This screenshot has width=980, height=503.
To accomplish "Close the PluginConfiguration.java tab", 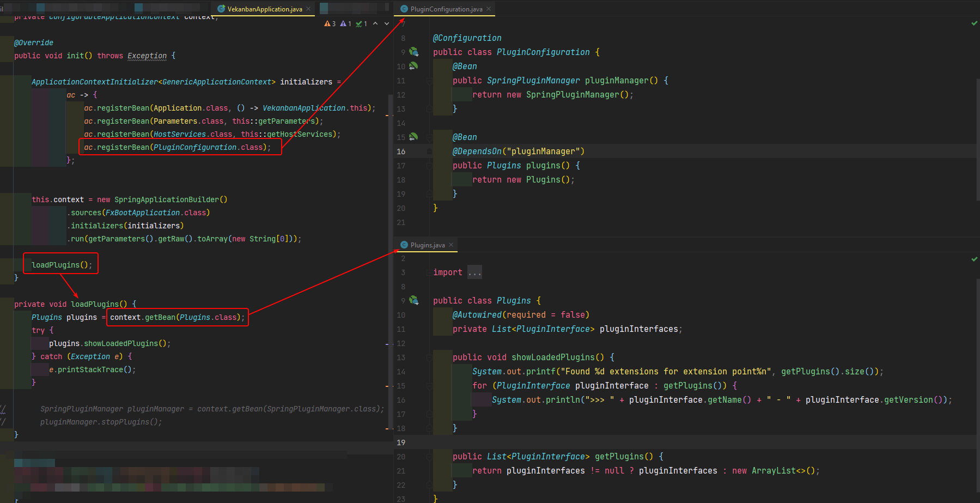I will click(x=489, y=9).
